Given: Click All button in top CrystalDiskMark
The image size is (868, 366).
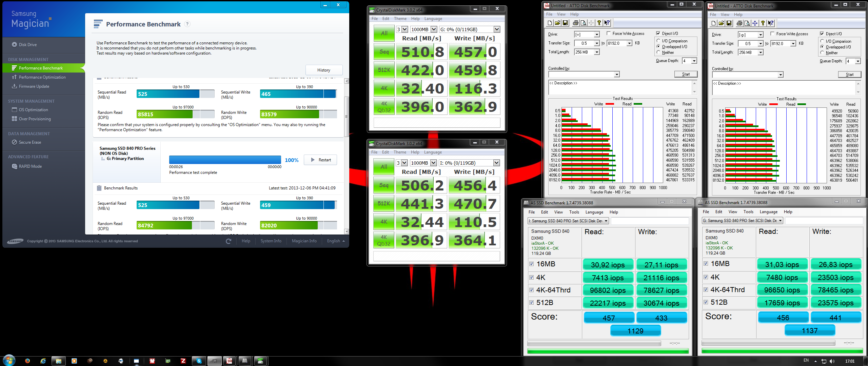Looking at the screenshot, I should click(x=384, y=33).
